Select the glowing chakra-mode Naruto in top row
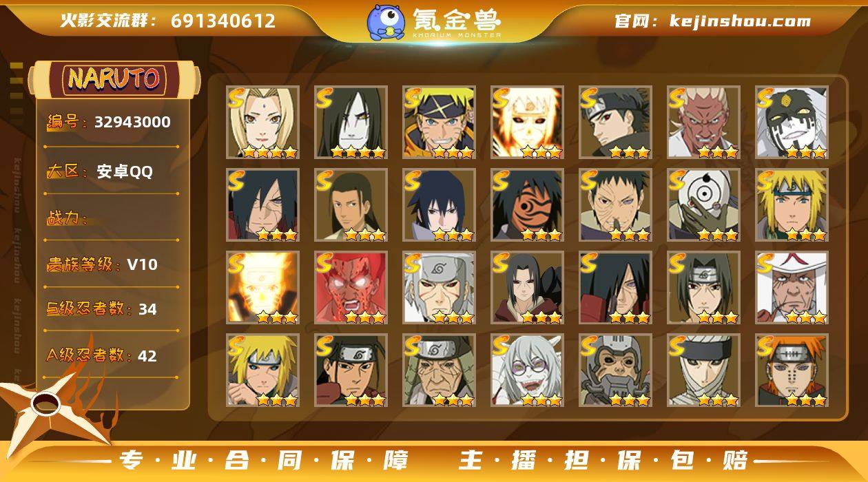 coord(528,123)
